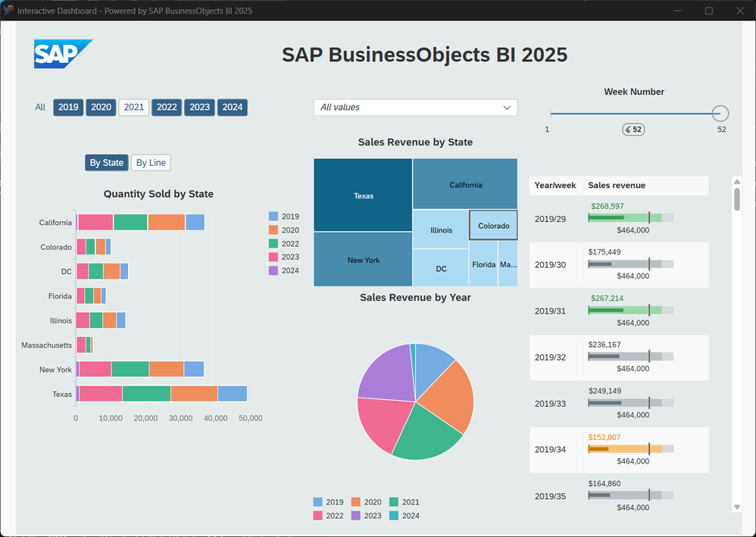Click the pink 2022 slice of the pie chart

click(x=383, y=422)
